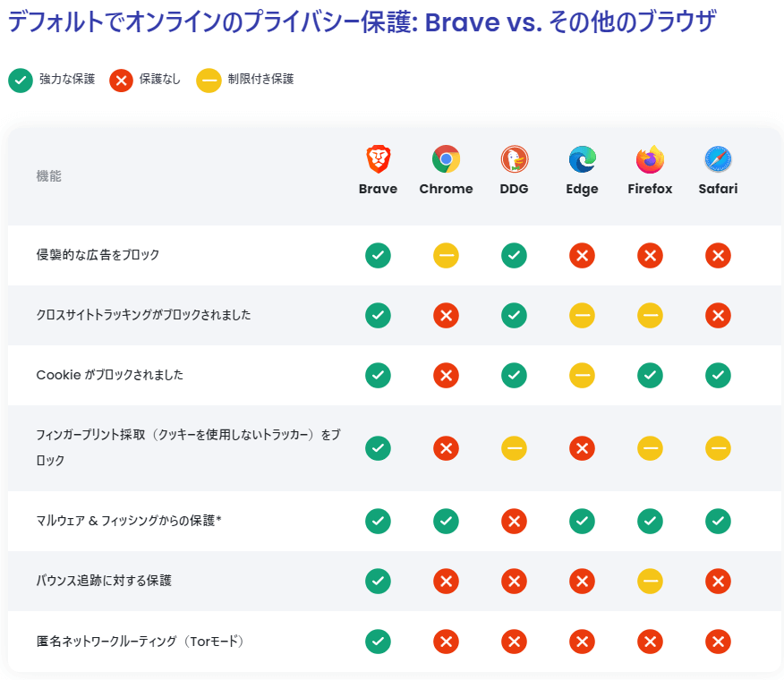The width and height of the screenshot is (784, 680).
Task: Click the Chrome browser logo
Action: pos(446,159)
